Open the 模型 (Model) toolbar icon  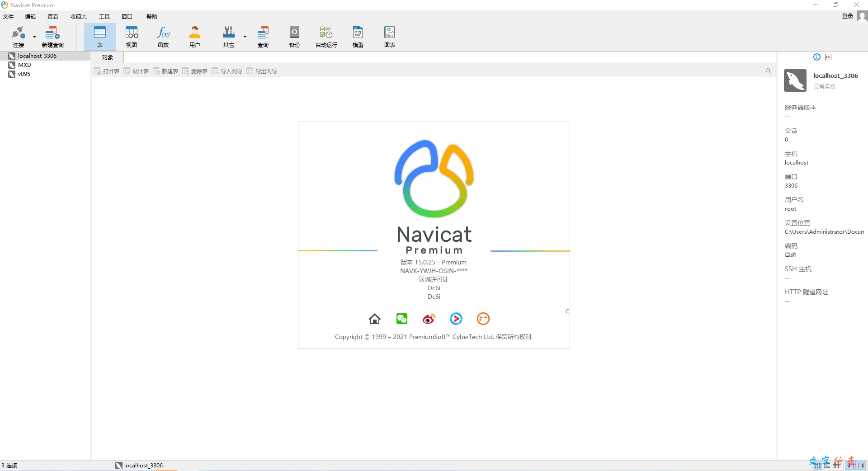click(358, 37)
